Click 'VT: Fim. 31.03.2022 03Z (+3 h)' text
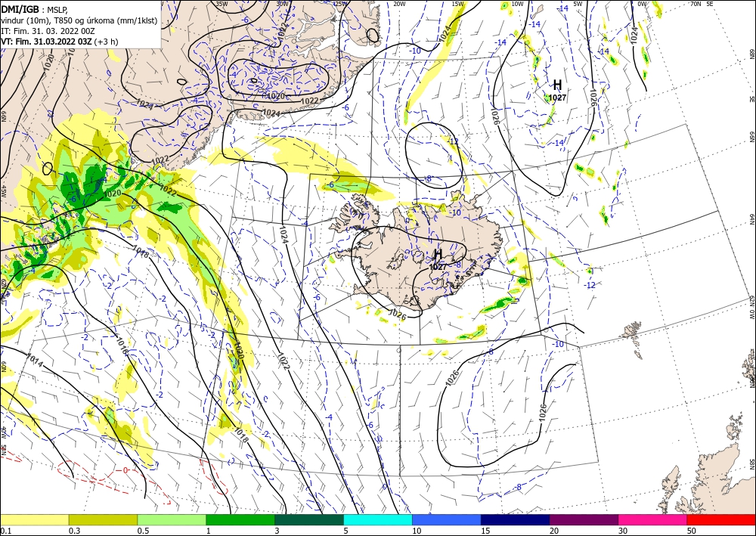Screen dimensions: 756x536 (x=59, y=42)
